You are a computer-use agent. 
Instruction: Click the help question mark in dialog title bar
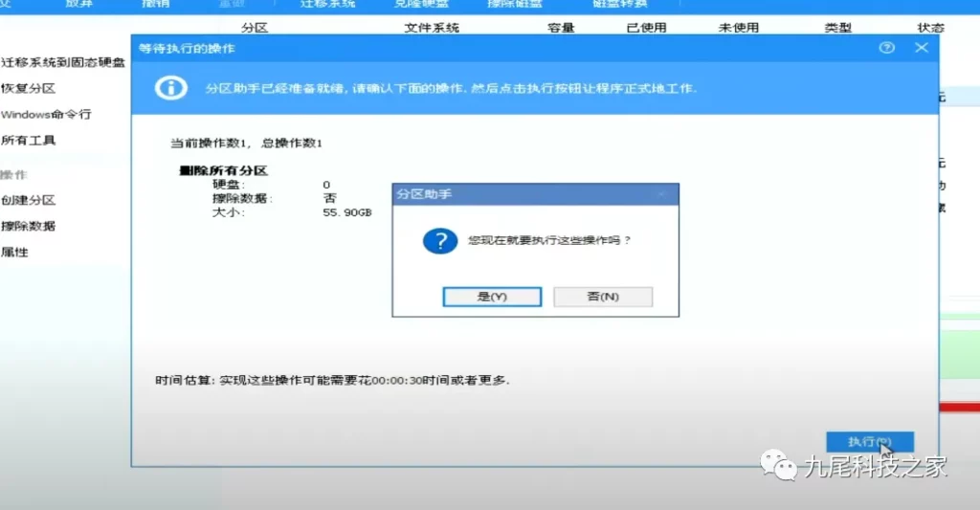[887, 47]
